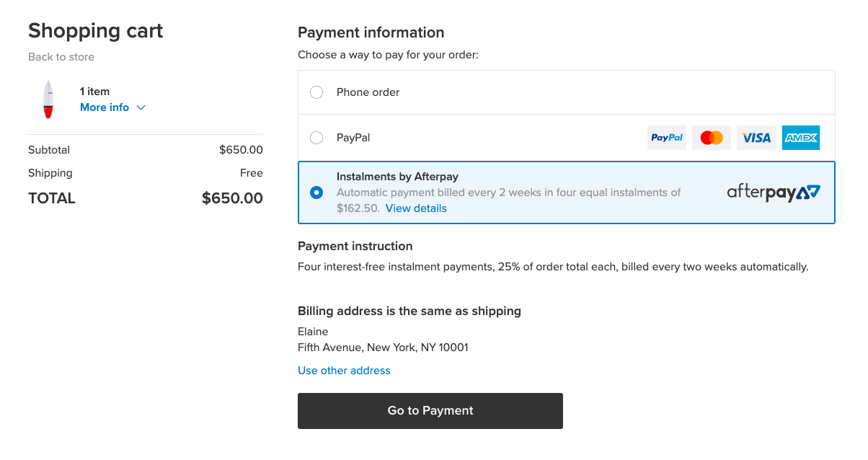Image resolution: width=868 pixels, height=460 pixels.
Task: Click the Go to Payment button
Action: coord(430,411)
